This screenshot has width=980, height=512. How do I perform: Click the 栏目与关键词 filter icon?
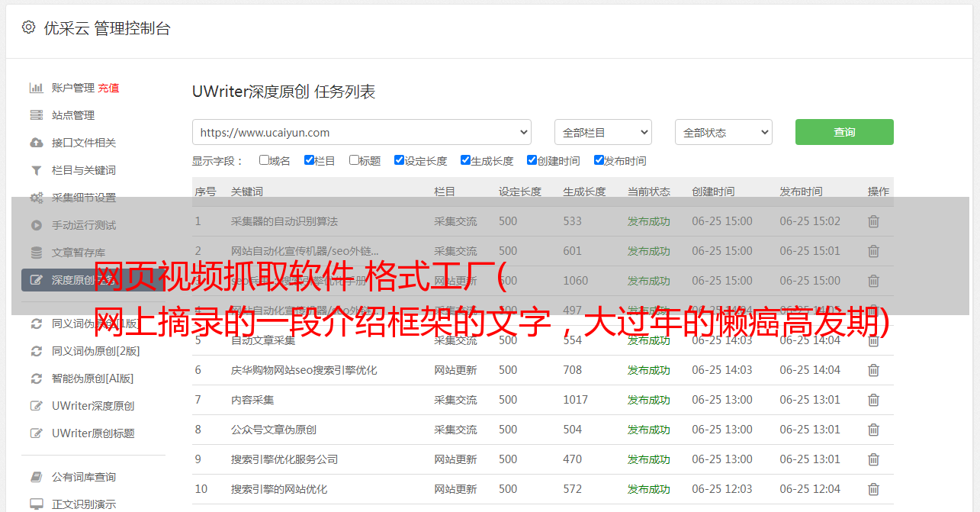pyautogui.click(x=36, y=170)
